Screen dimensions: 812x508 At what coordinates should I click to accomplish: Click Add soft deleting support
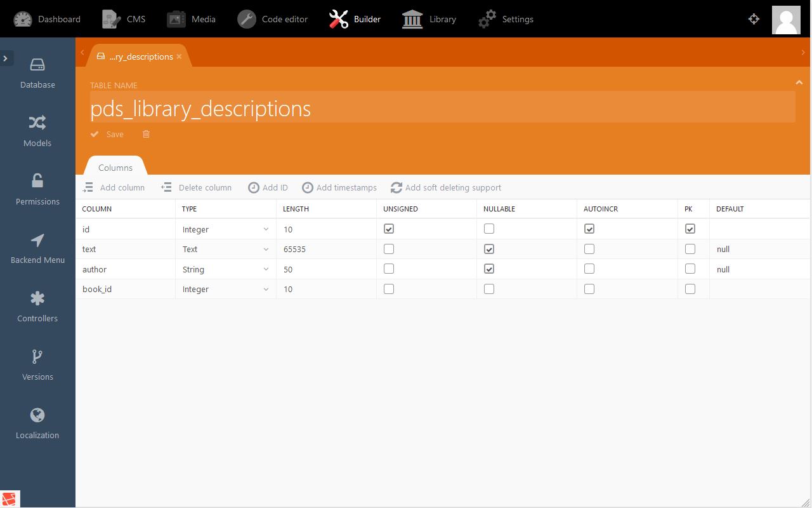tap(446, 187)
